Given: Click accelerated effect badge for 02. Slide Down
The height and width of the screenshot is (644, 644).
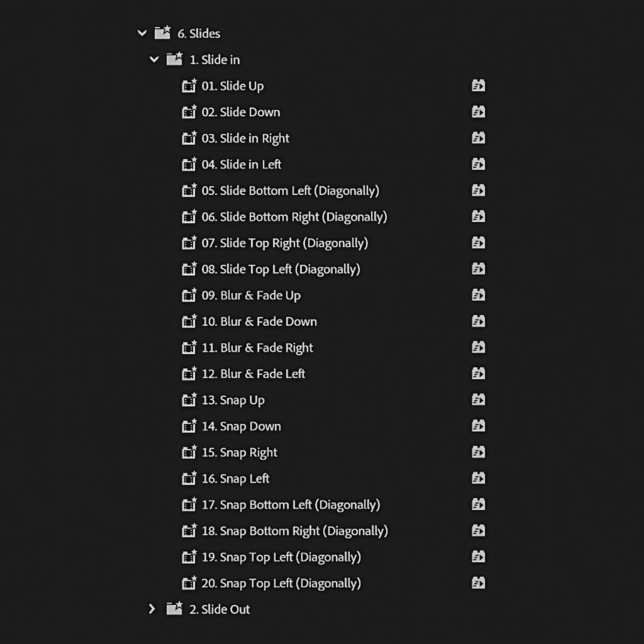Looking at the screenshot, I should [x=478, y=112].
